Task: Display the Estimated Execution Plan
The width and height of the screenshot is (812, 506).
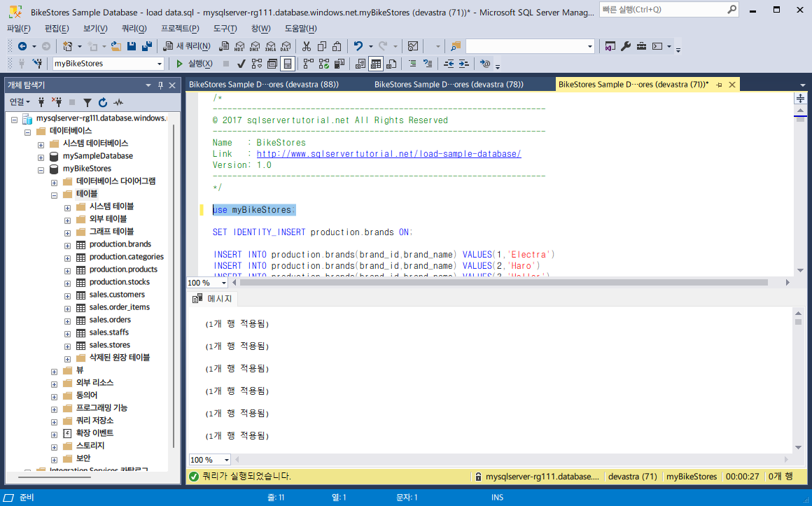Action: point(257,64)
